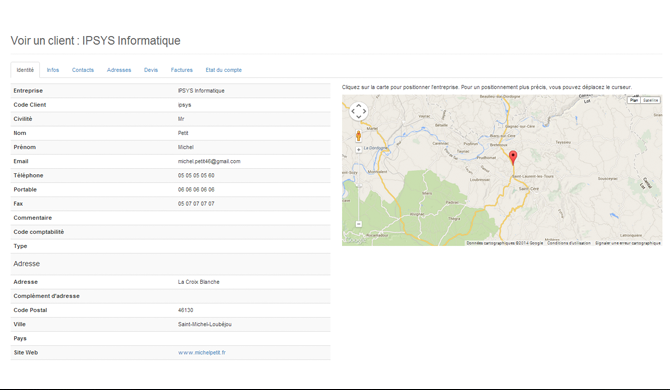
Task: Zoom out with the map minus button
Action: (359, 224)
